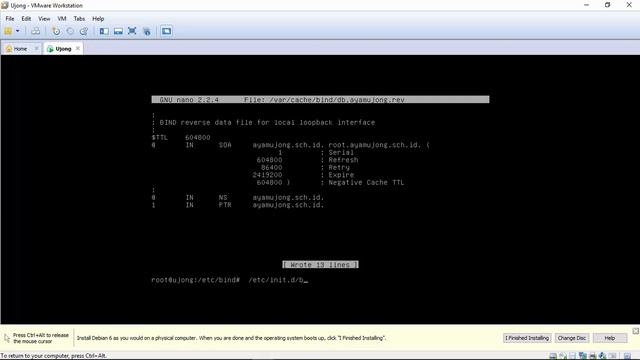Viewport: 640px width, 360px height.
Task: Click the VMware Workstation title bar icon
Action: coord(5,5)
